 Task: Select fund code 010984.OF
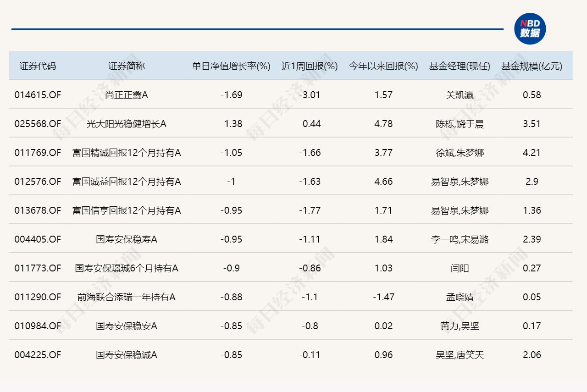(x=38, y=326)
